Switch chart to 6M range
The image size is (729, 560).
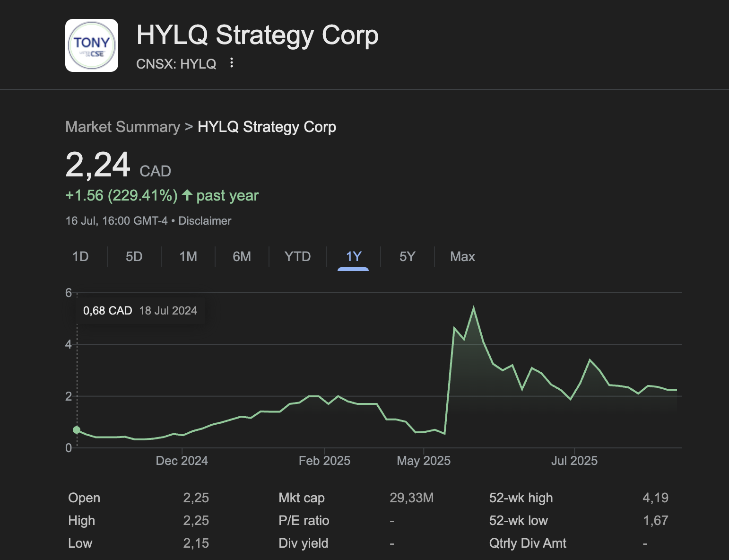tap(242, 256)
